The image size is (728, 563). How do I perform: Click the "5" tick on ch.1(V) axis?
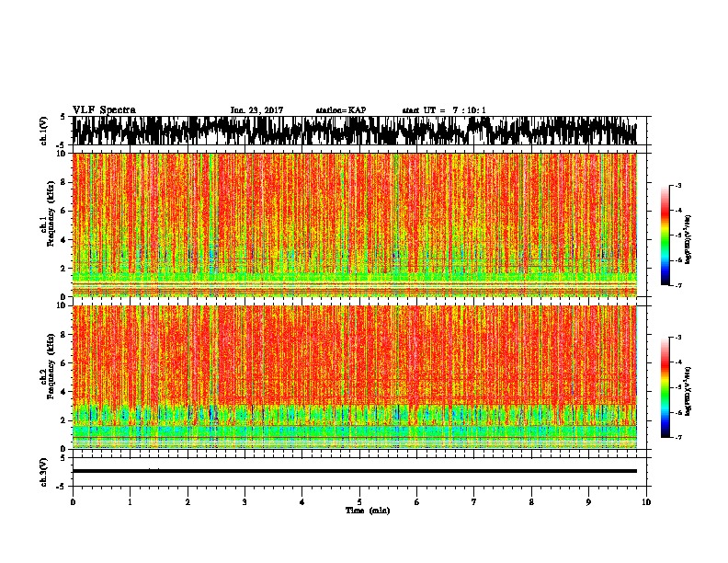tap(63, 117)
